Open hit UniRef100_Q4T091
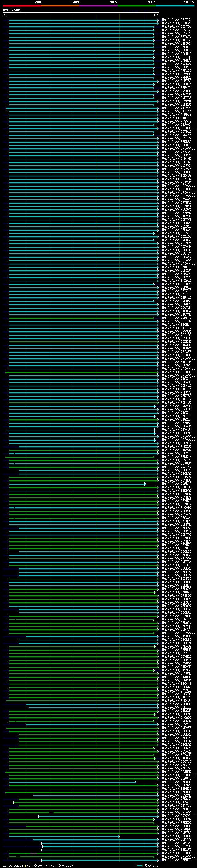197x868 pixels. (177, 108)
